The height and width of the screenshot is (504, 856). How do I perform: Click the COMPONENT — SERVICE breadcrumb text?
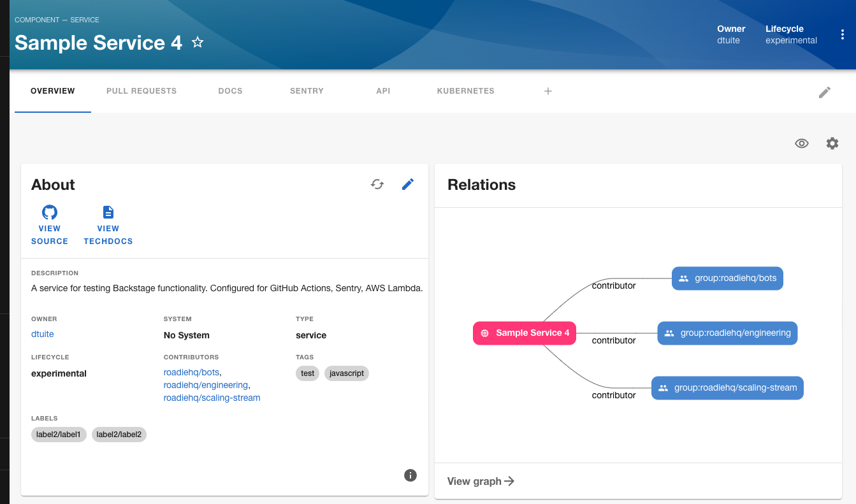click(57, 20)
